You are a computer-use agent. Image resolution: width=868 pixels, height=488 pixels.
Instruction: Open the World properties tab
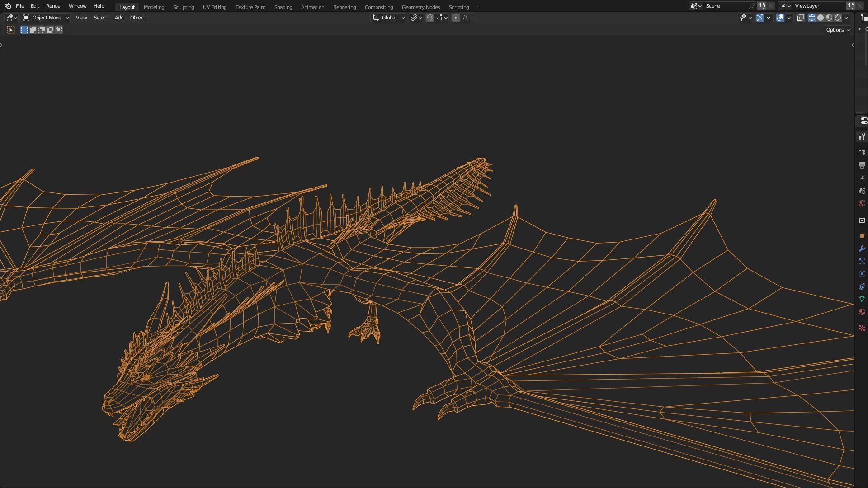pyautogui.click(x=862, y=203)
